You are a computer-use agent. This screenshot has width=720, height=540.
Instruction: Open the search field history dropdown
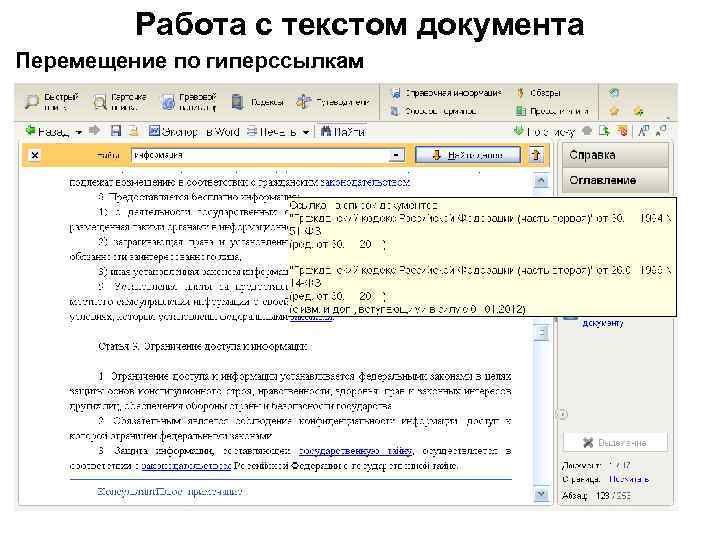pyautogui.click(x=396, y=155)
